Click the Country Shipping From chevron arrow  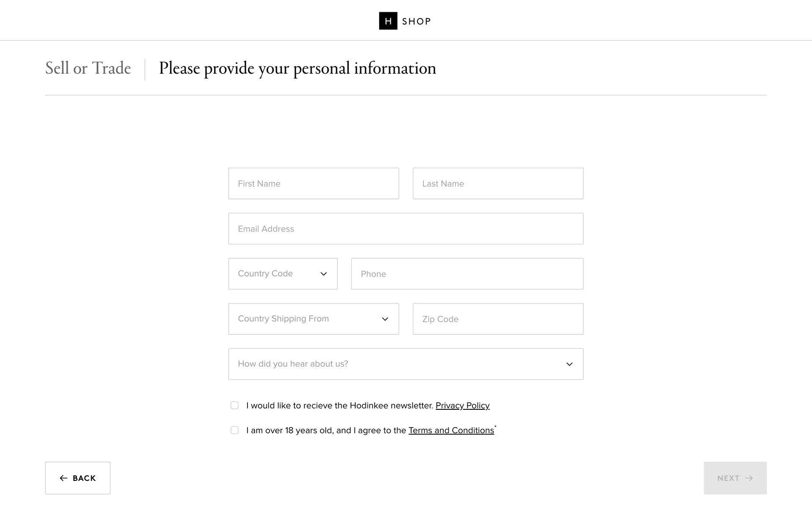click(385, 319)
